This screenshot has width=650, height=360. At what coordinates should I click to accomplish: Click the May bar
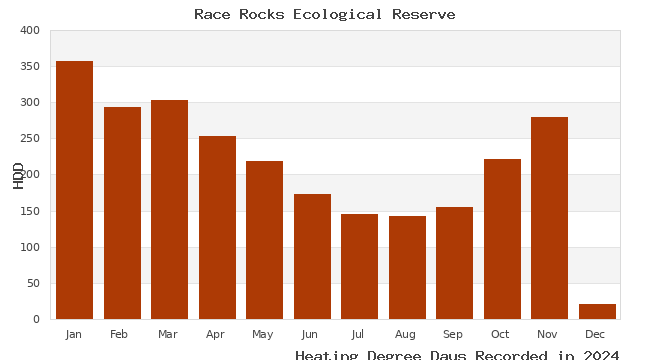point(264,240)
